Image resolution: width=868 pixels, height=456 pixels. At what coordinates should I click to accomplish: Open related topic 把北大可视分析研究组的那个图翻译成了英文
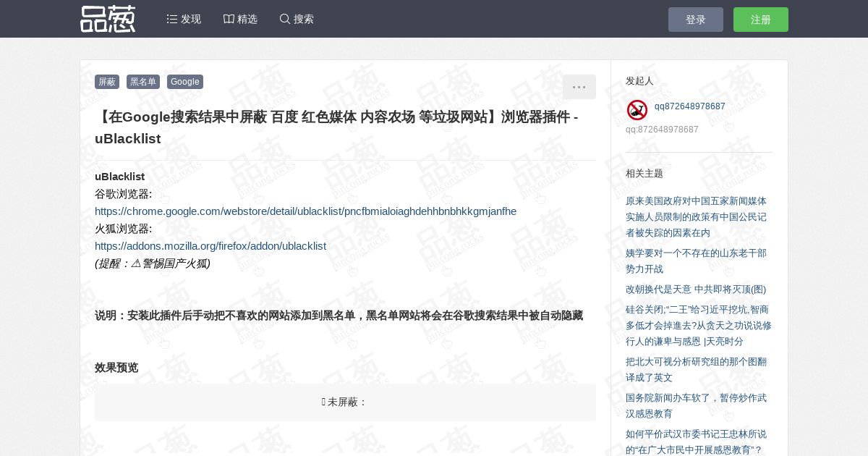[697, 369]
